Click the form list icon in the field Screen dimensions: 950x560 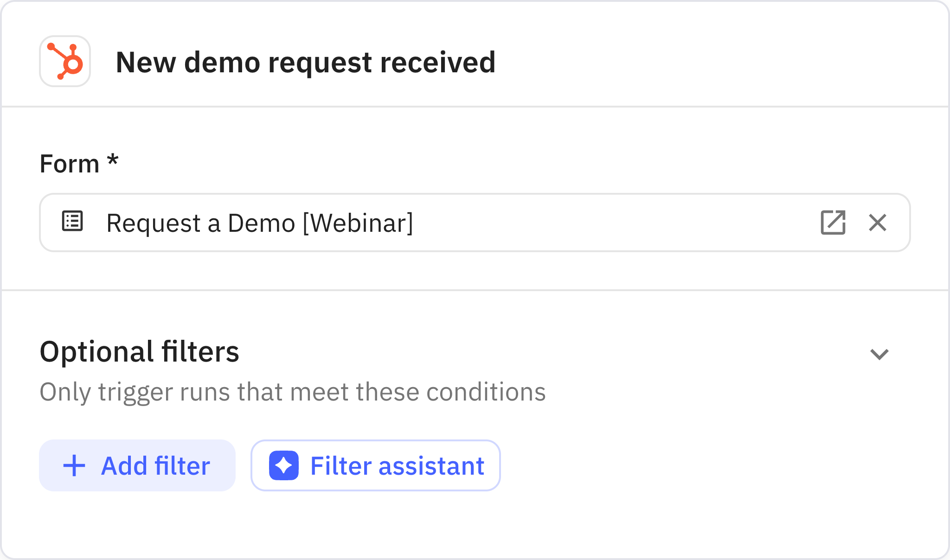[x=72, y=222]
